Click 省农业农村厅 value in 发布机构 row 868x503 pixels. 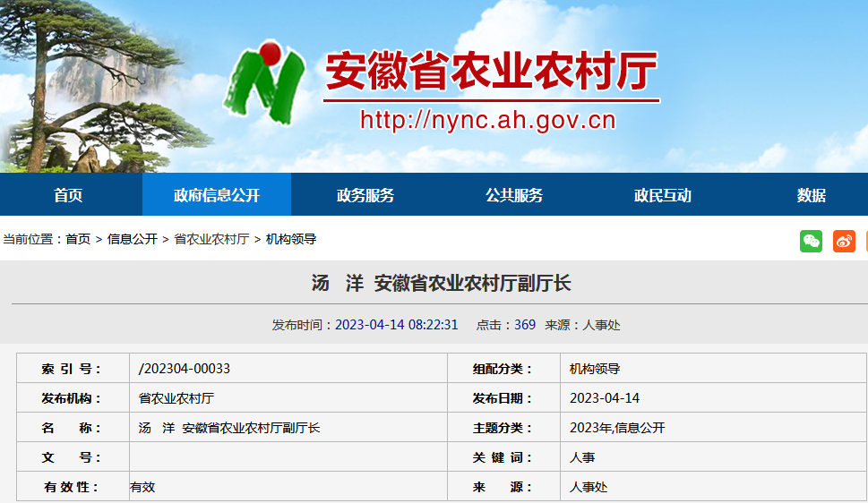pyautogui.click(x=176, y=398)
